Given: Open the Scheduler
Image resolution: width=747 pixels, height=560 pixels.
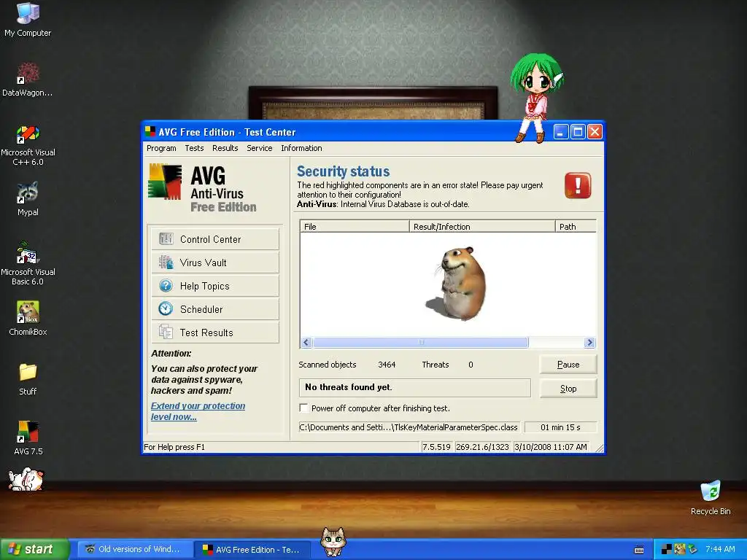Looking at the screenshot, I should [x=215, y=309].
